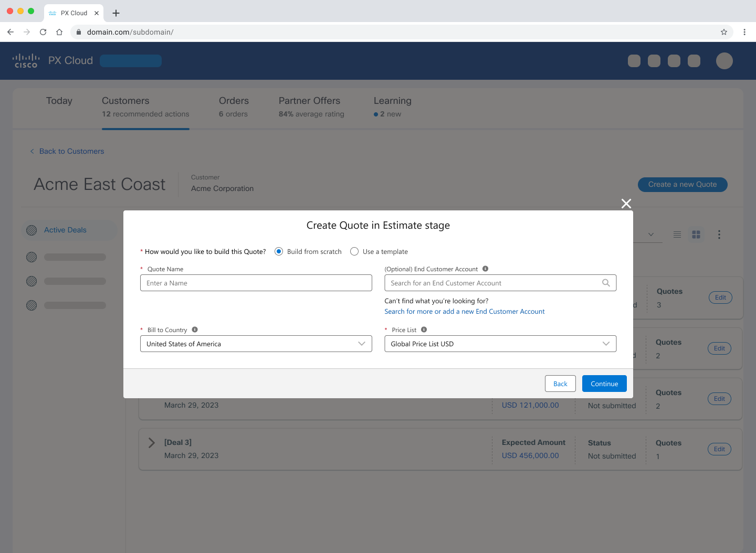Click the Quote Name input field

pyautogui.click(x=256, y=283)
